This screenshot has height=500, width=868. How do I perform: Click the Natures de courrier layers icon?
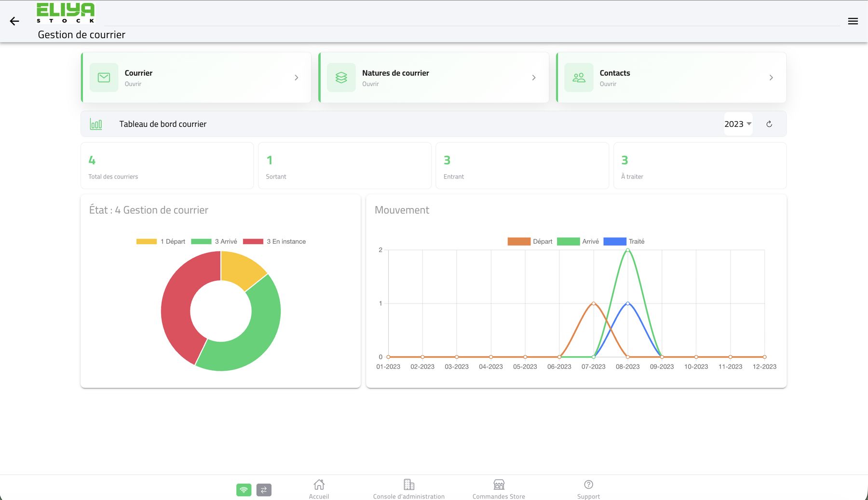click(341, 77)
